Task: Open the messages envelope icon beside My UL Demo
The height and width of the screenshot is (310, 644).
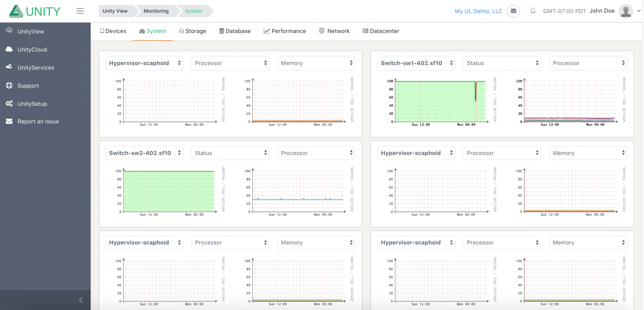Action: [x=513, y=11]
